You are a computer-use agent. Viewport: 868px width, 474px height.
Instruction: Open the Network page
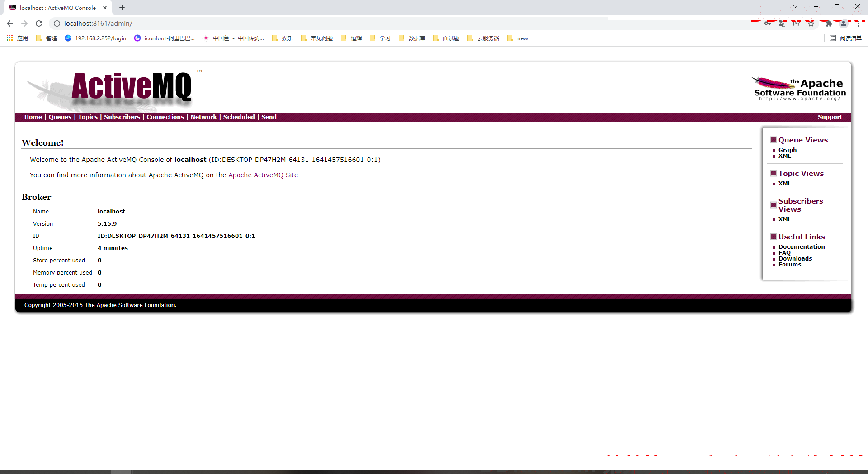pyautogui.click(x=203, y=117)
